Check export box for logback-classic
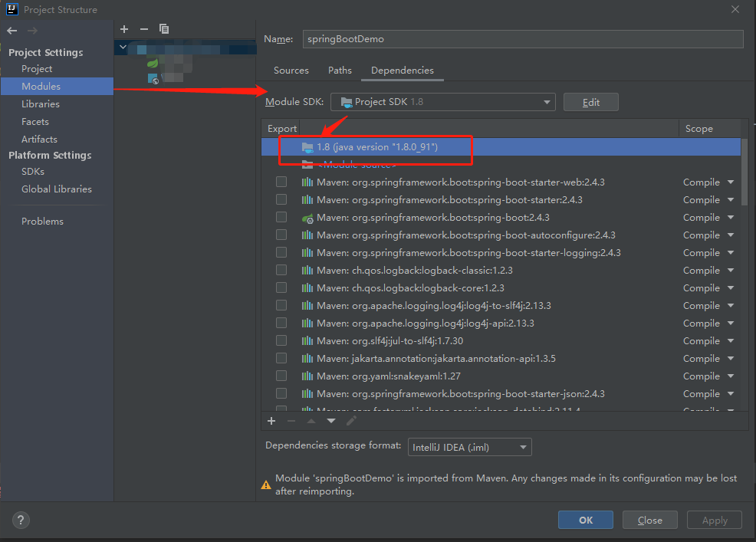Image resolution: width=756 pixels, height=542 pixels. [281, 270]
